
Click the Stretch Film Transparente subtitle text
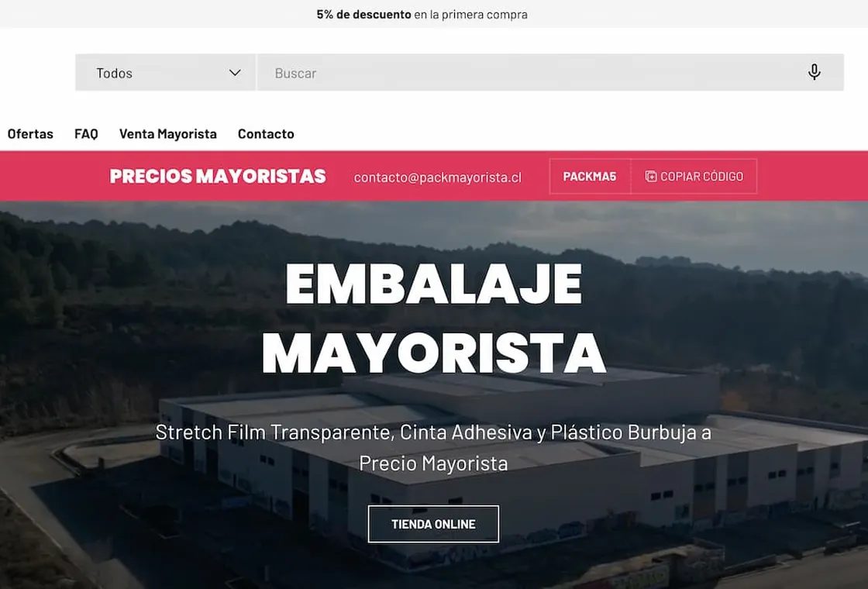click(433, 447)
